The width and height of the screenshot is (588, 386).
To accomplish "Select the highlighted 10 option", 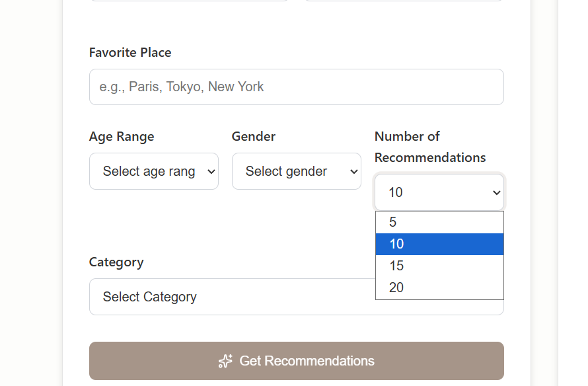I will click(x=439, y=245).
